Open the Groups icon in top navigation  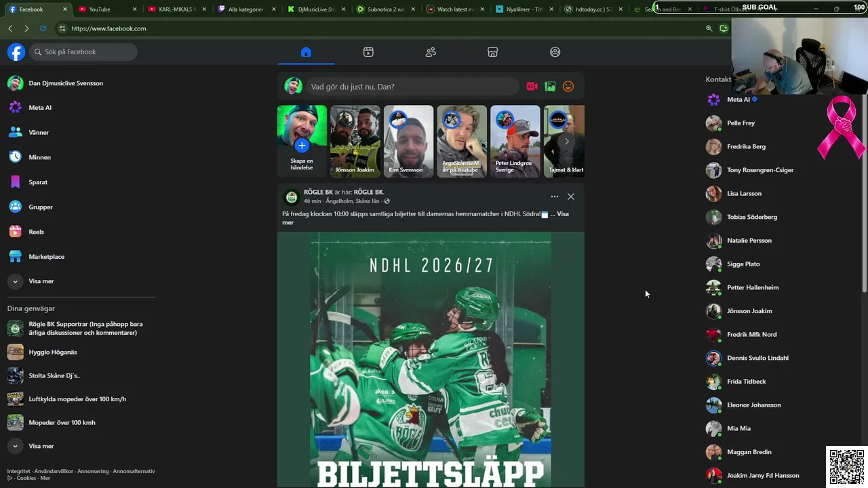(555, 52)
